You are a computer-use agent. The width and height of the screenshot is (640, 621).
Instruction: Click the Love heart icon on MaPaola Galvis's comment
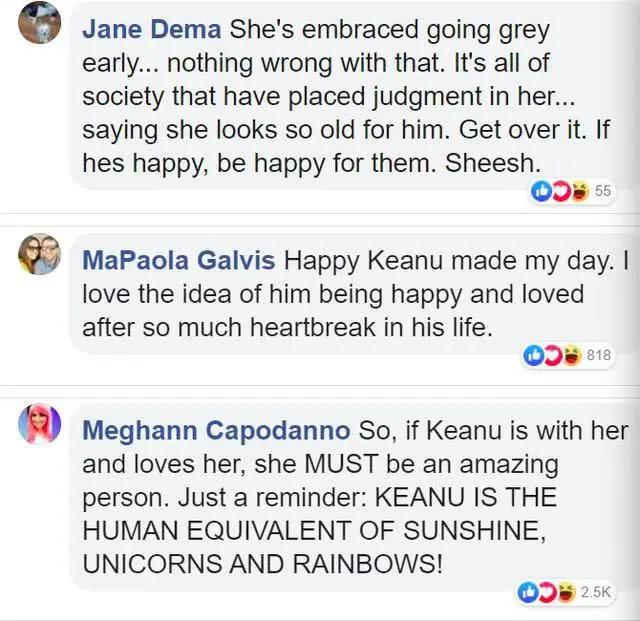(x=552, y=355)
